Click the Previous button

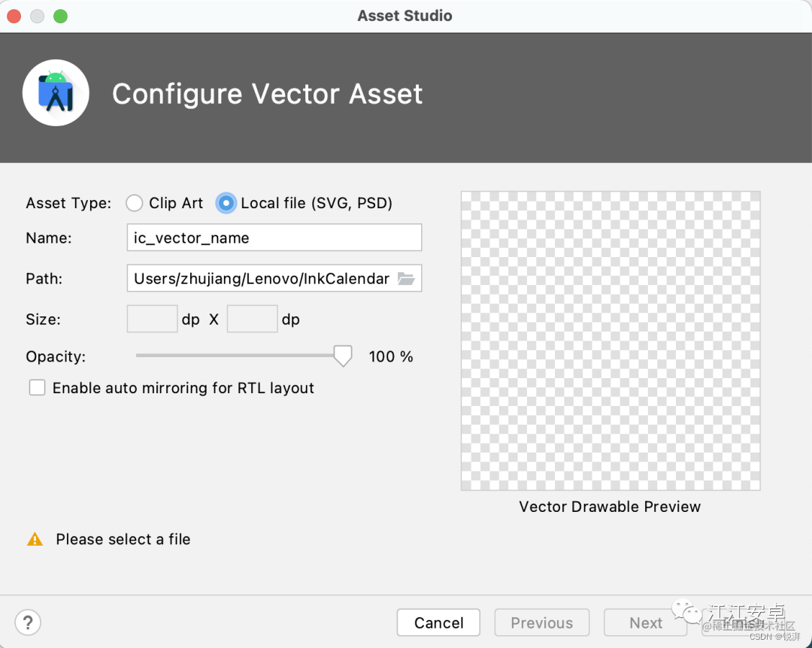[541, 622]
